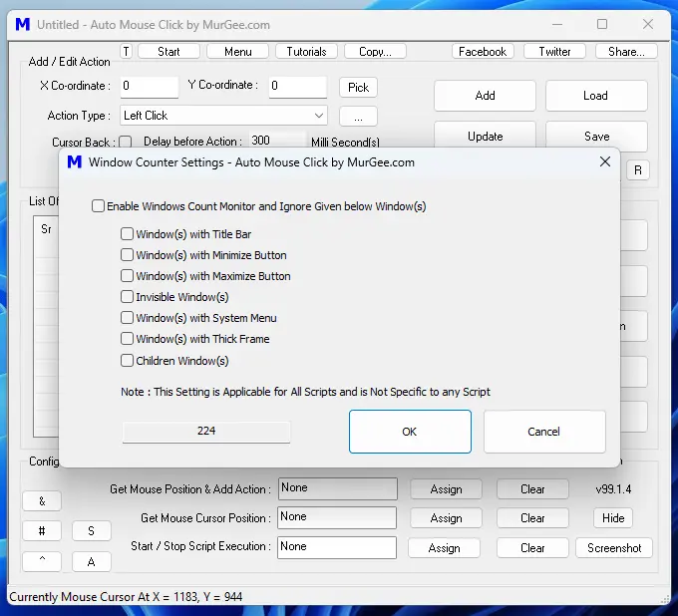
Task: Click the ^ symbol button
Action: tap(42, 561)
